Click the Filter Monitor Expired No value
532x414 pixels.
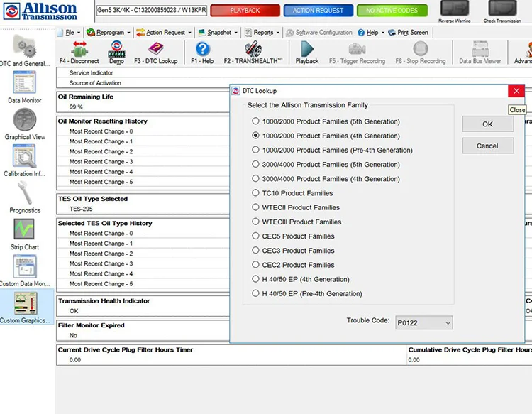pyautogui.click(x=73, y=335)
